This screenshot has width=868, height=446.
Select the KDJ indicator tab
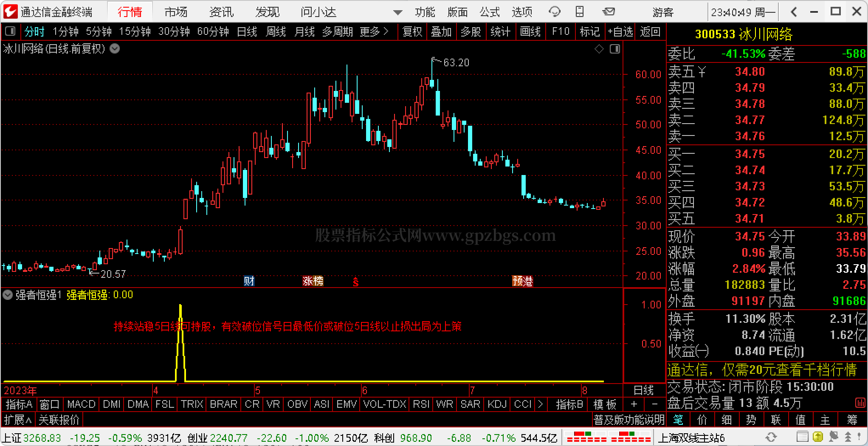[x=497, y=404]
